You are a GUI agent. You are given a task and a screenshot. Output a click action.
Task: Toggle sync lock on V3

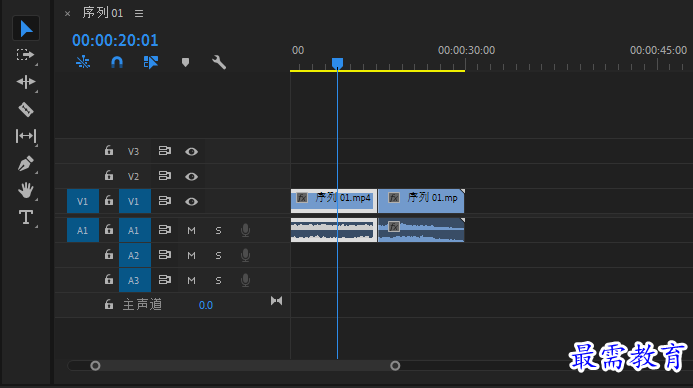165,151
